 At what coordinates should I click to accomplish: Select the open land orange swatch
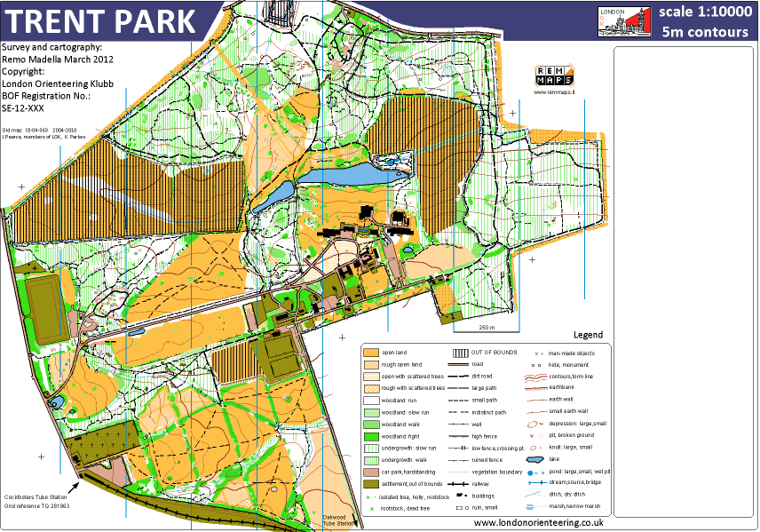click(370, 353)
